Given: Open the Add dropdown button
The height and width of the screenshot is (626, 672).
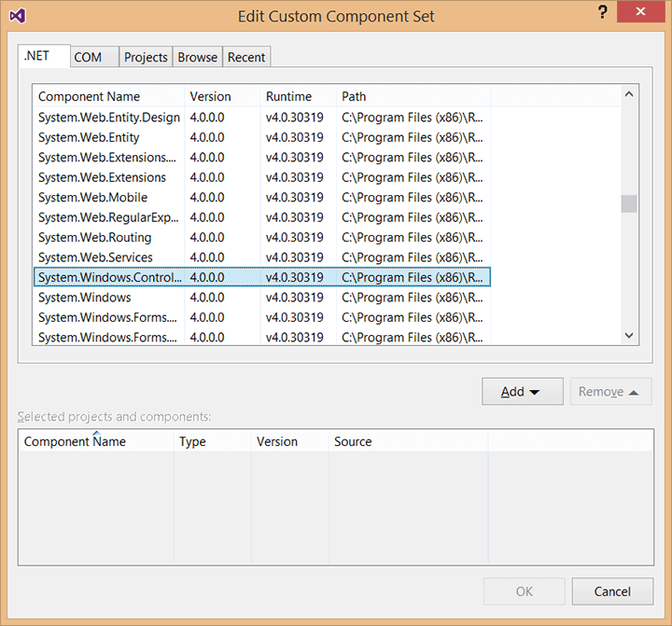Looking at the screenshot, I should [523, 391].
